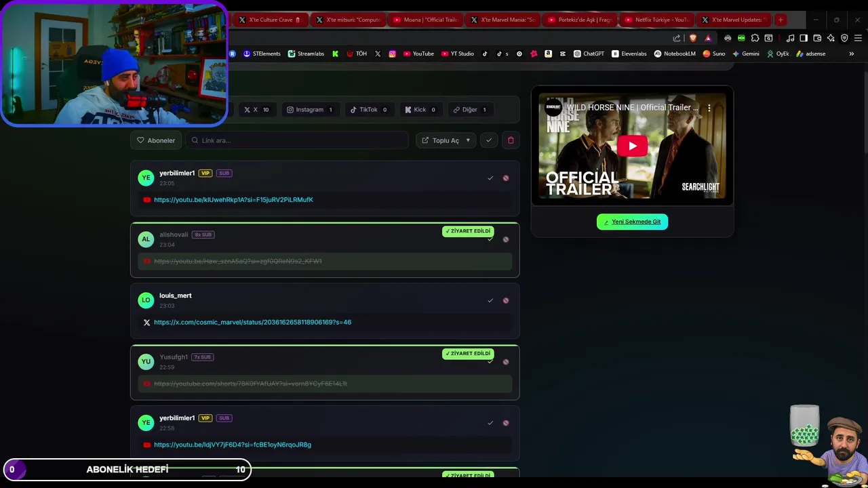868x488 pixels.
Task: Focus the Link ara search field
Action: (x=297, y=140)
